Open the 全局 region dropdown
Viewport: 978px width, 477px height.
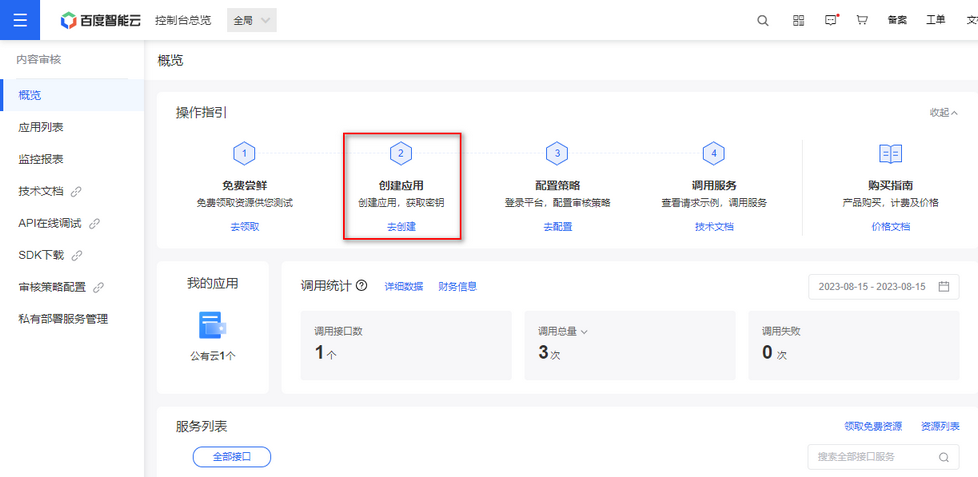click(x=252, y=20)
